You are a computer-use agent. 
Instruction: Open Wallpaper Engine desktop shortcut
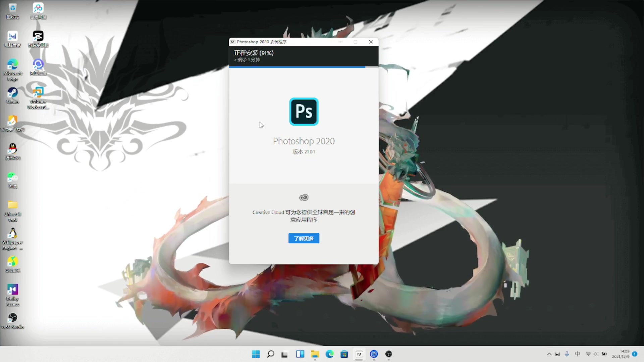pyautogui.click(x=12, y=234)
